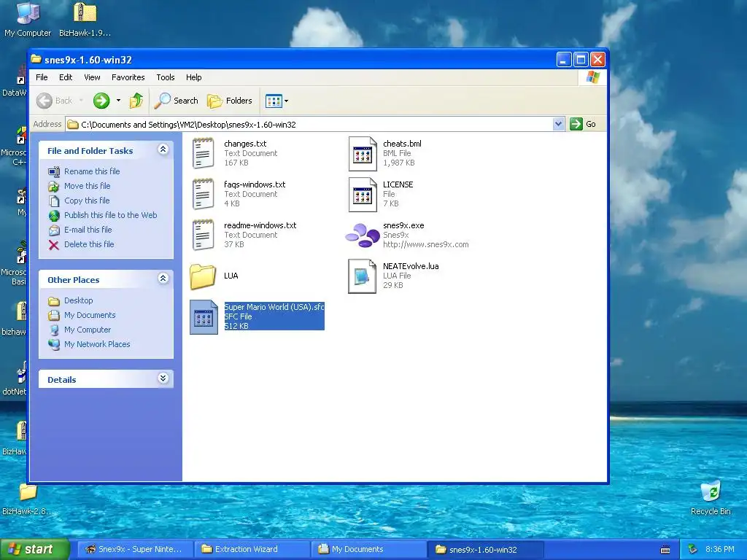
Task: Click the snes9x.exe file name text
Action: pos(403,226)
